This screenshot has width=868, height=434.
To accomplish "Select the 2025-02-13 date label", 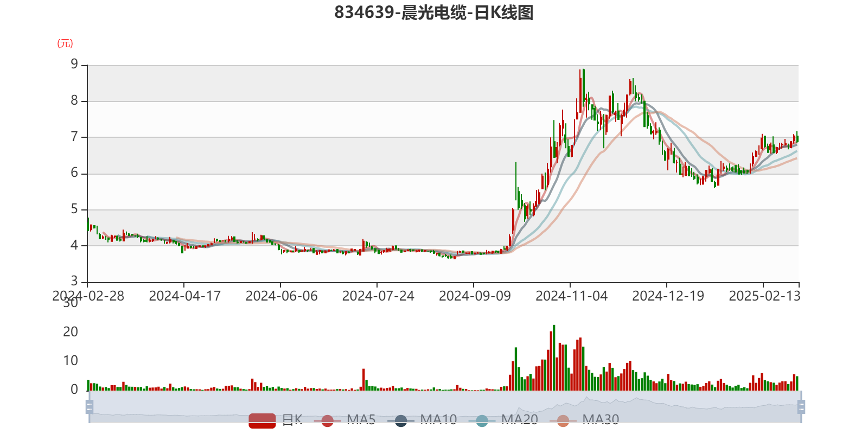I will (764, 296).
